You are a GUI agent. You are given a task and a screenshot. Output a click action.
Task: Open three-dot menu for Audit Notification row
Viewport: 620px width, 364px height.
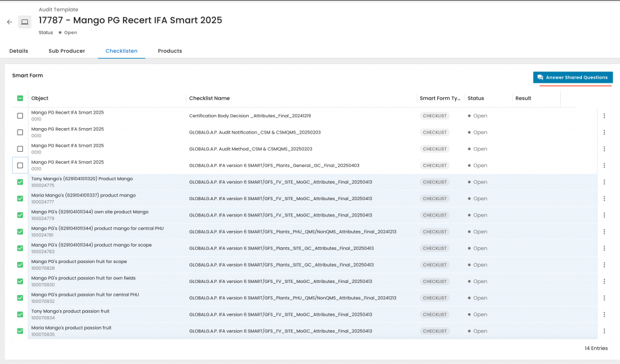tap(604, 132)
